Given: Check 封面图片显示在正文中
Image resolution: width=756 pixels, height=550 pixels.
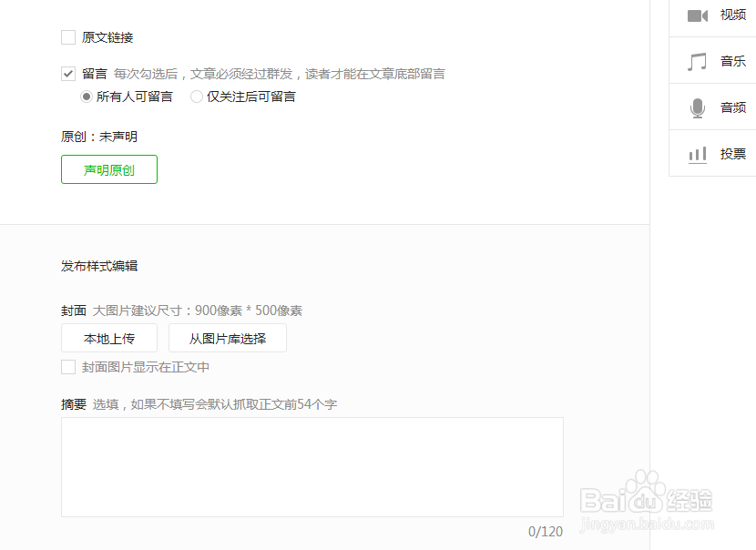Looking at the screenshot, I should [67, 366].
